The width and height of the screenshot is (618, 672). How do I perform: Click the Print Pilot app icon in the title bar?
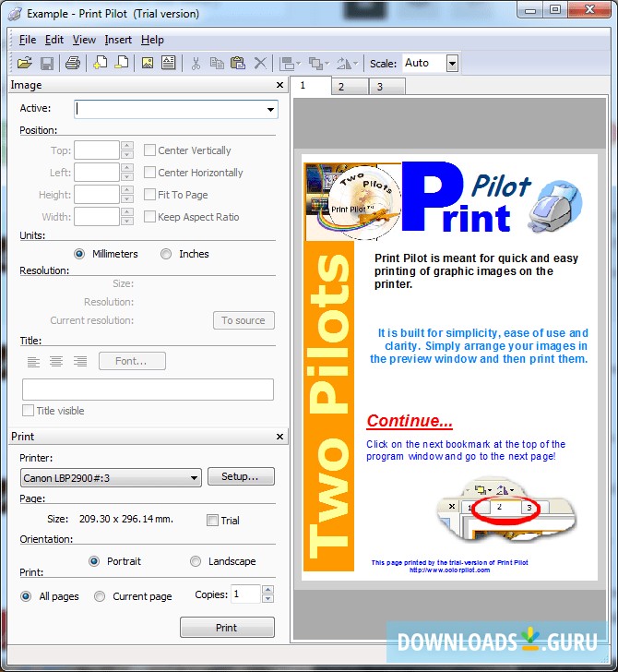(16, 14)
